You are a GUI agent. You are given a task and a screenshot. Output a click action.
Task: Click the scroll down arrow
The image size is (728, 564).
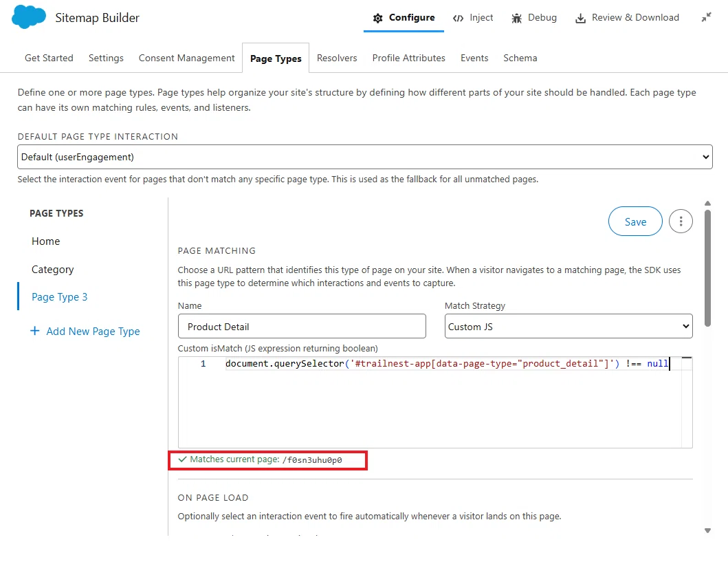tap(707, 530)
